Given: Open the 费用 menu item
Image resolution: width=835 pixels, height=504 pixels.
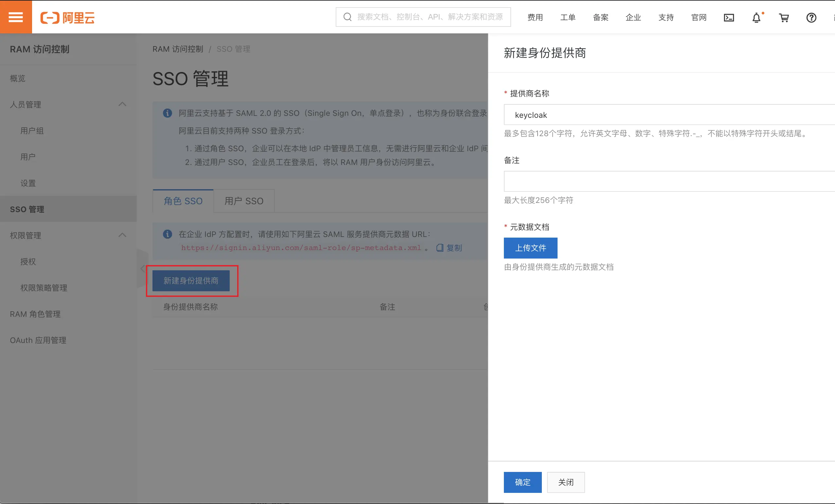Looking at the screenshot, I should 535,17.
